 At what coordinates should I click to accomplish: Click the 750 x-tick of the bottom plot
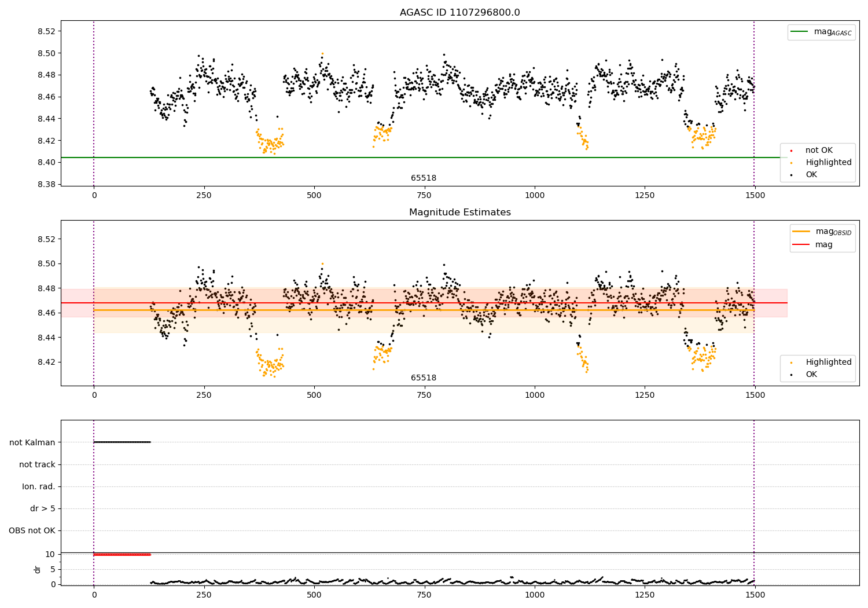(424, 595)
